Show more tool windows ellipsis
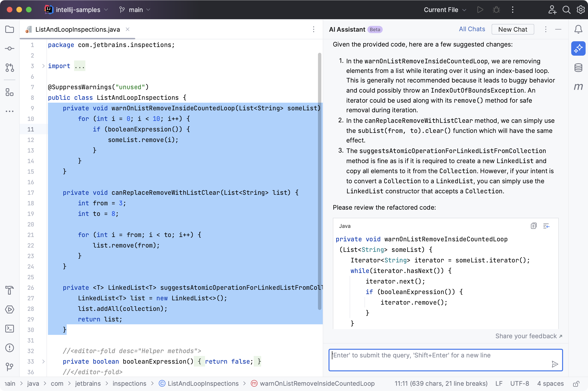 [9, 111]
